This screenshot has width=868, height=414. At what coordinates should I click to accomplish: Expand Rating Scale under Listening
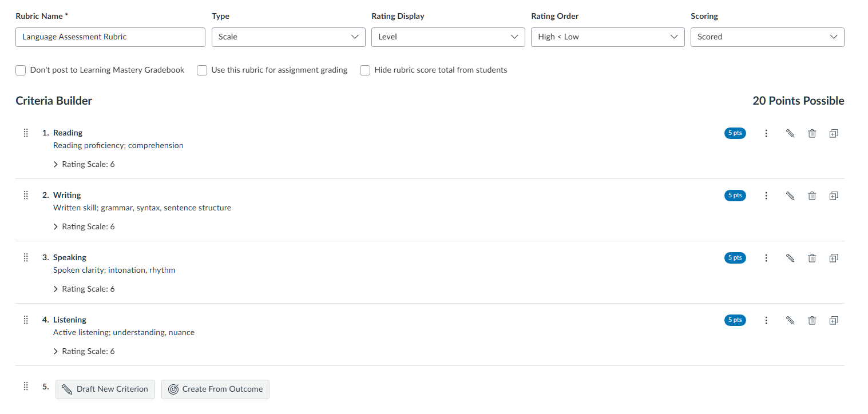(x=84, y=351)
